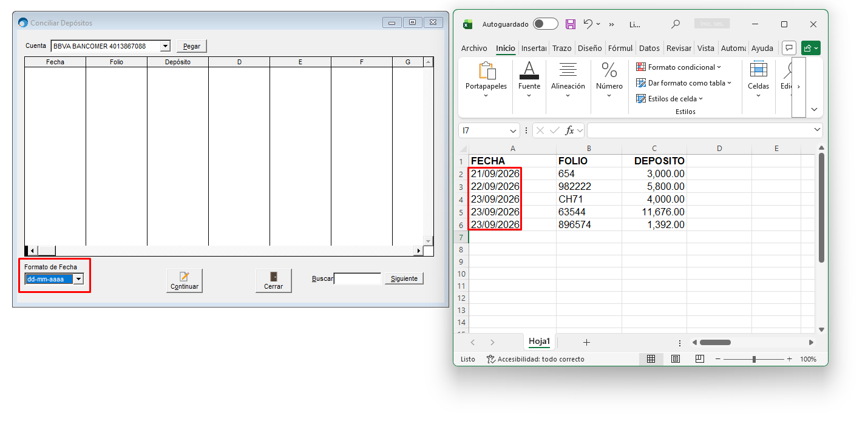
Task: Open the Celdas group in the ribbon
Action: [759, 79]
